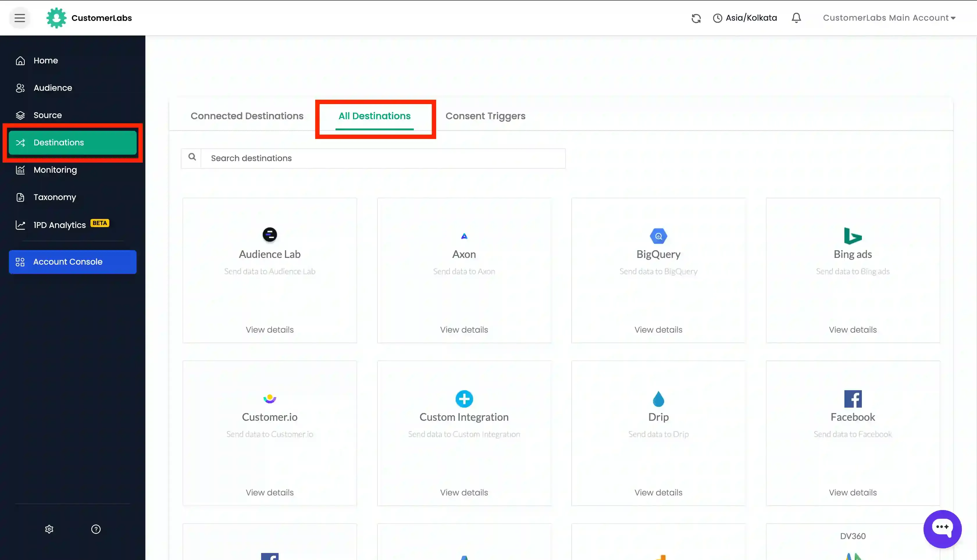Click the BigQuery card title
The image size is (977, 560).
pyautogui.click(x=658, y=254)
